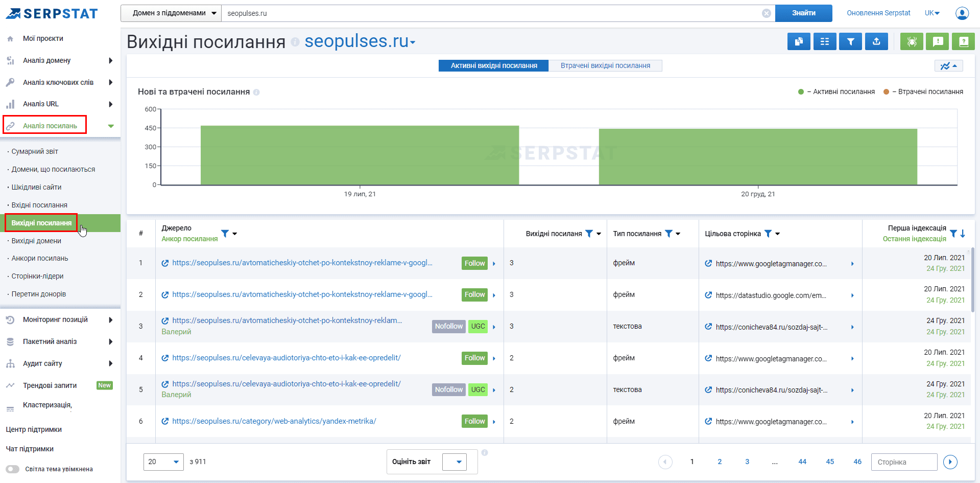Click the info icon near Оцініть звіт
Screen dimensions: 980x483
coord(485,453)
